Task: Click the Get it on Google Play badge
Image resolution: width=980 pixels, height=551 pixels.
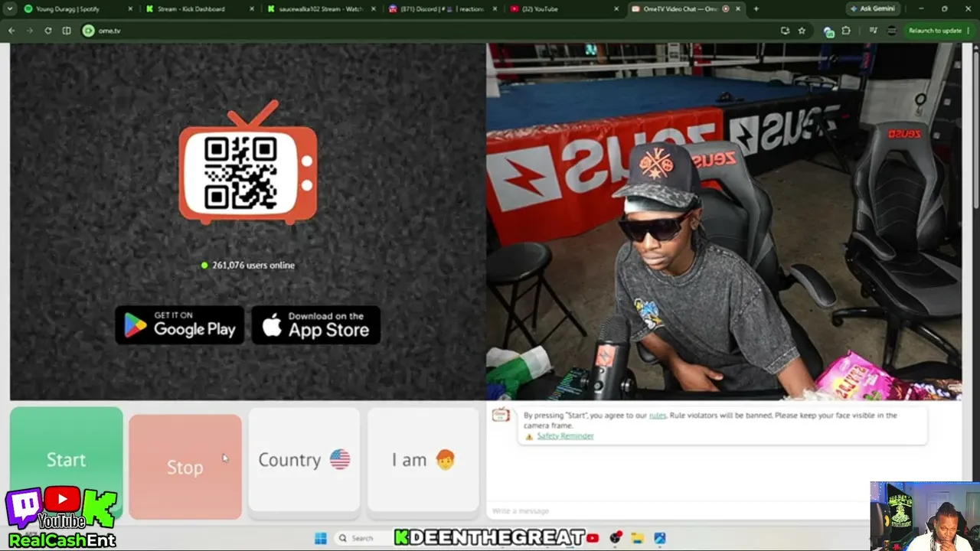Action: tap(180, 325)
